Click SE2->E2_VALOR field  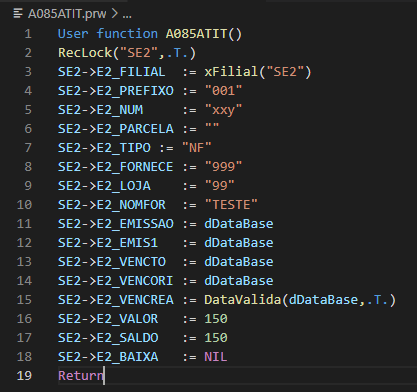coord(108,319)
